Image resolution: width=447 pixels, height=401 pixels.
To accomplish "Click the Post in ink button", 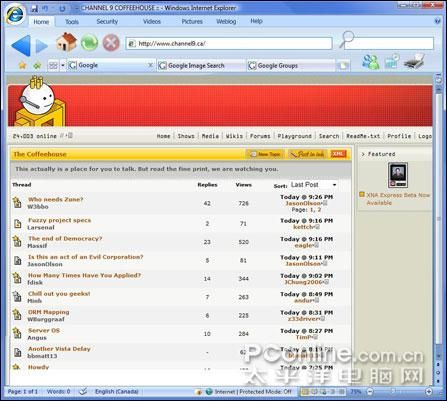I will tap(307, 154).
